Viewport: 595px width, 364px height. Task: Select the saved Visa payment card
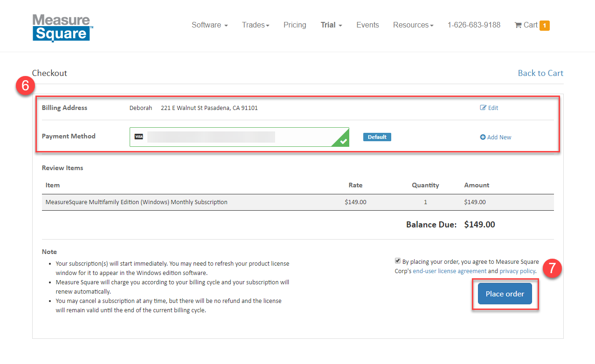[239, 137]
